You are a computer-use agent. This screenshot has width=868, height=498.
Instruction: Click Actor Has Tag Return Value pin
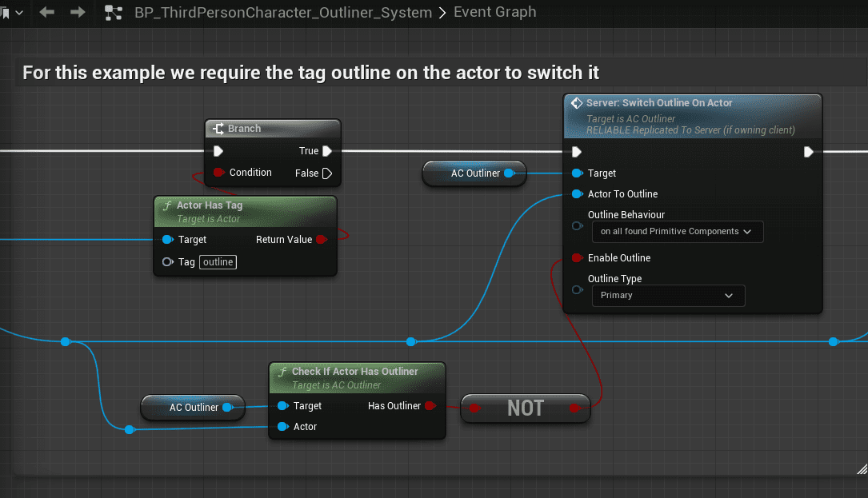point(322,240)
